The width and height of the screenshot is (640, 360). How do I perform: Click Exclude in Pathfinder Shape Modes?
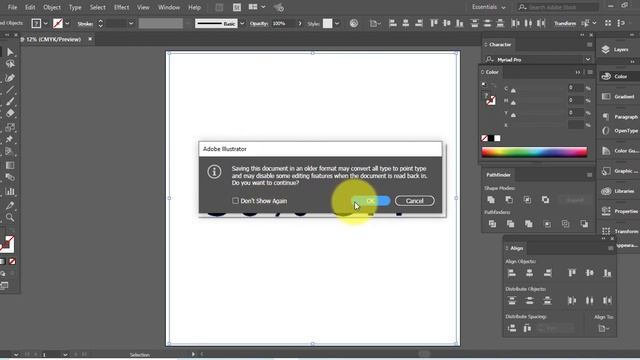click(x=545, y=200)
